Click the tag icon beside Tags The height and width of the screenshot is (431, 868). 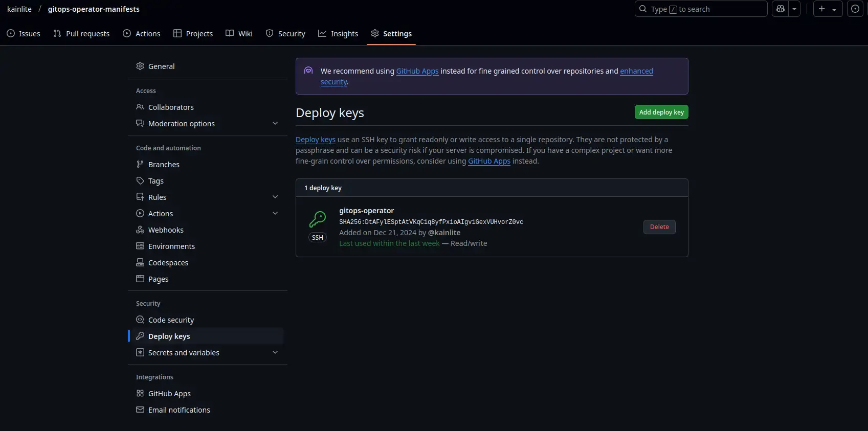click(x=140, y=180)
